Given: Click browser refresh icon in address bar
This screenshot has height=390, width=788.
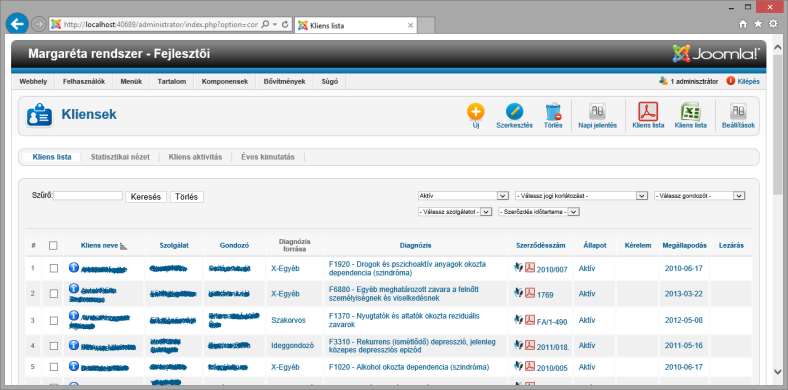Looking at the screenshot, I should tap(285, 25).
